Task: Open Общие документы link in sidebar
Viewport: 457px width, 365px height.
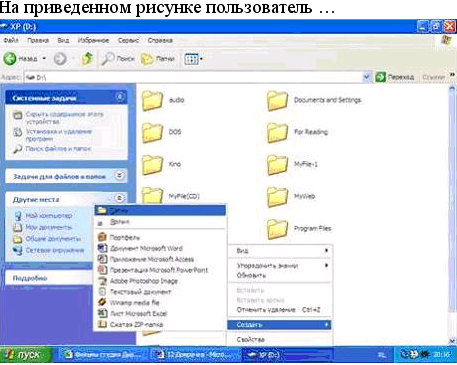Action: [53, 239]
